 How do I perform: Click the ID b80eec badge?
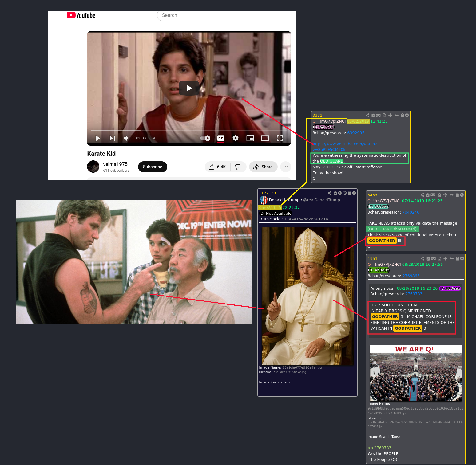click(x=450, y=288)
